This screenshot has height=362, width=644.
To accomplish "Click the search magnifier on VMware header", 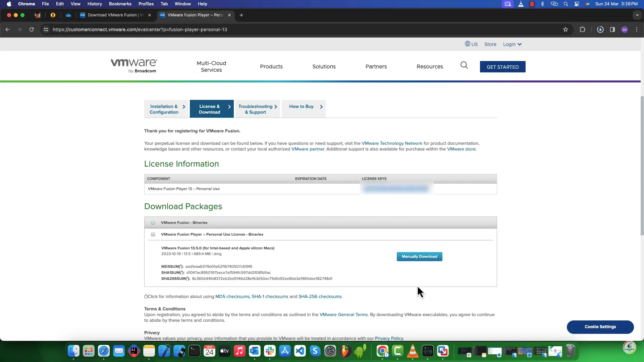I will click(x=464, y=65).
